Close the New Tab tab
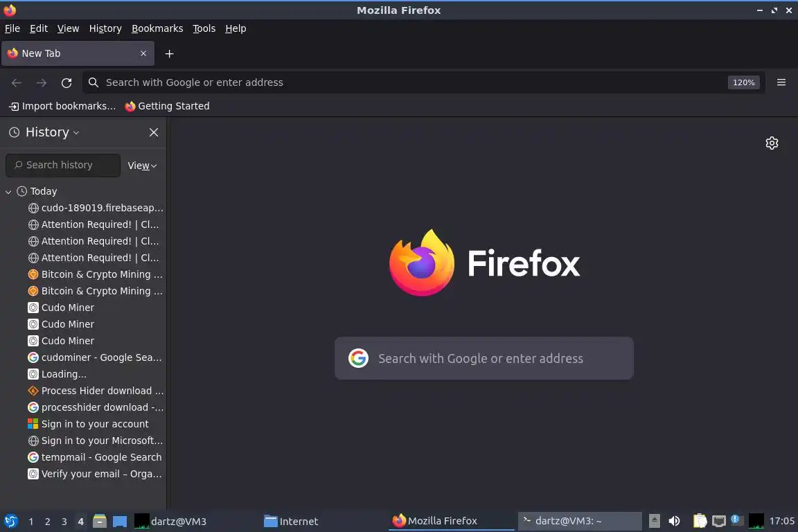Viewport: 798px width, 532px height. coord(143,53)
